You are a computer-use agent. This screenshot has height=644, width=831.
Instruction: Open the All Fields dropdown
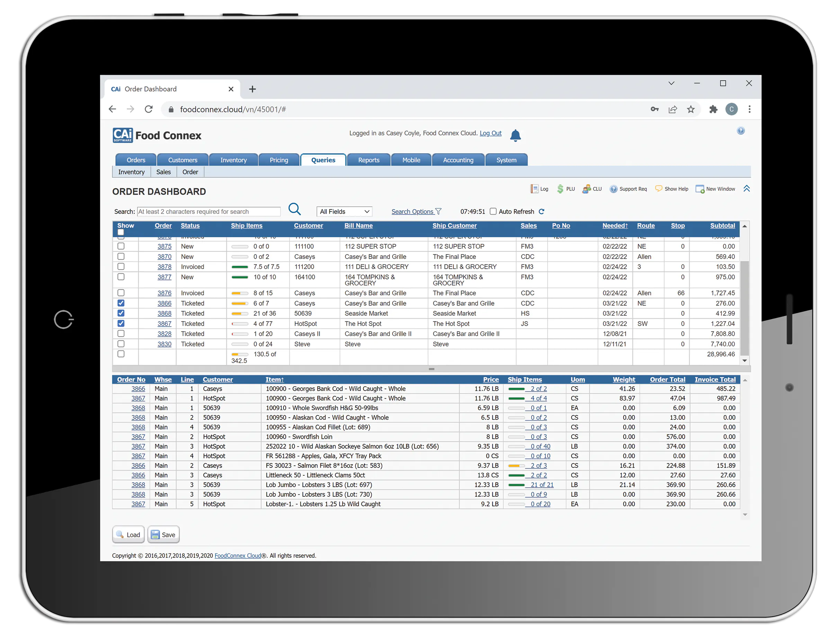[x=344, y=212]
